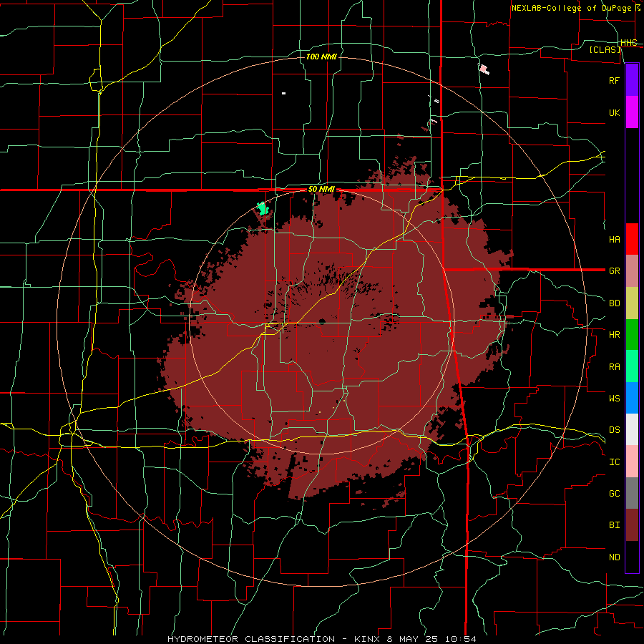The height and width of the screenshot is (644, 644).
Task: Pick the HR green legend swatch
Action: pos(632,334)
